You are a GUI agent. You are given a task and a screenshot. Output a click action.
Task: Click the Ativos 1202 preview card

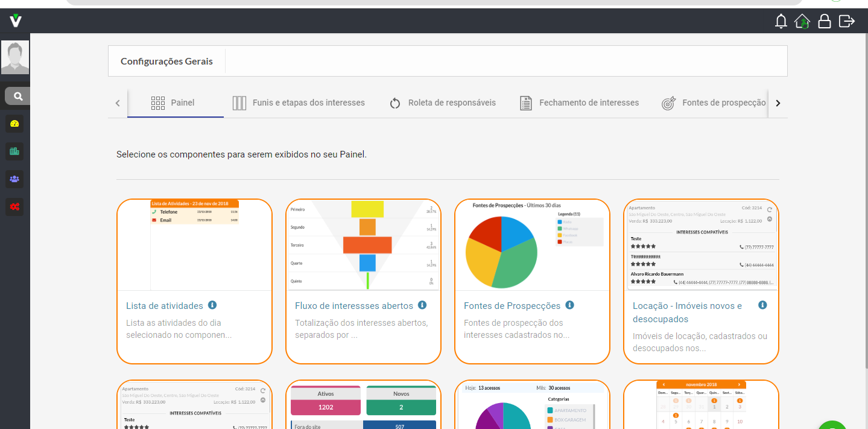coord(326,401)
